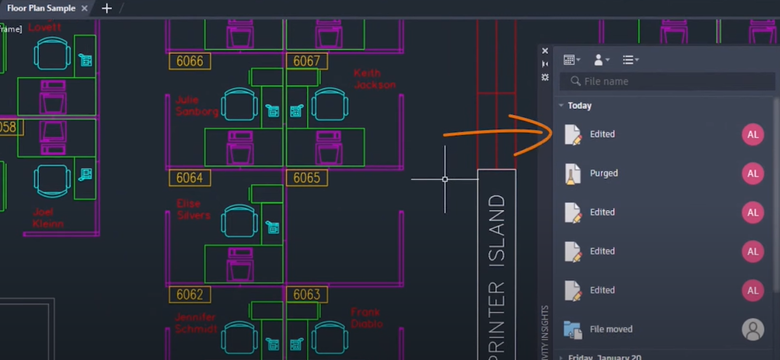The image size is (780, 360).
Task: Select the Edited entry right above Purged
Action: pos(664,134)
